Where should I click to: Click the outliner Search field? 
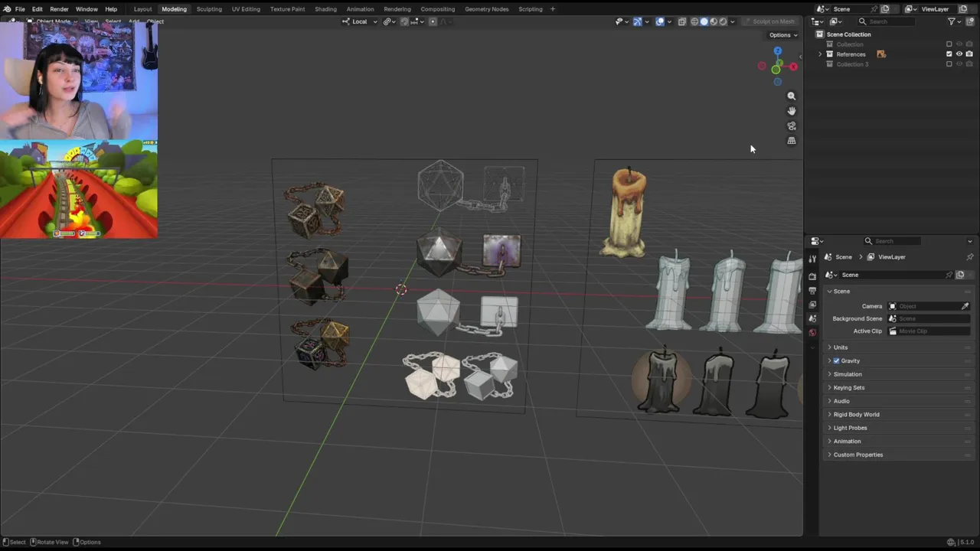885,21
